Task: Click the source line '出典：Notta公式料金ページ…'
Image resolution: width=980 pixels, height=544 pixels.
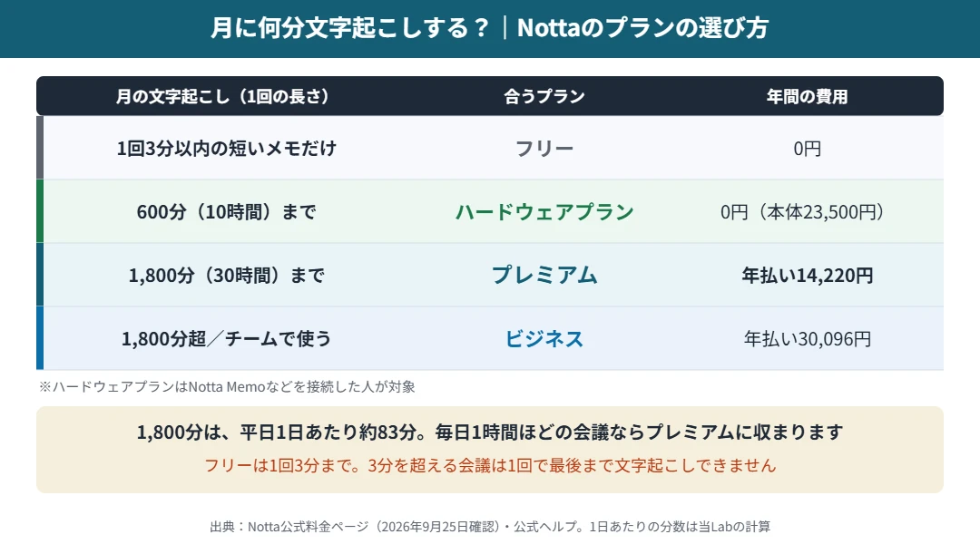Action: pos(489,527)
